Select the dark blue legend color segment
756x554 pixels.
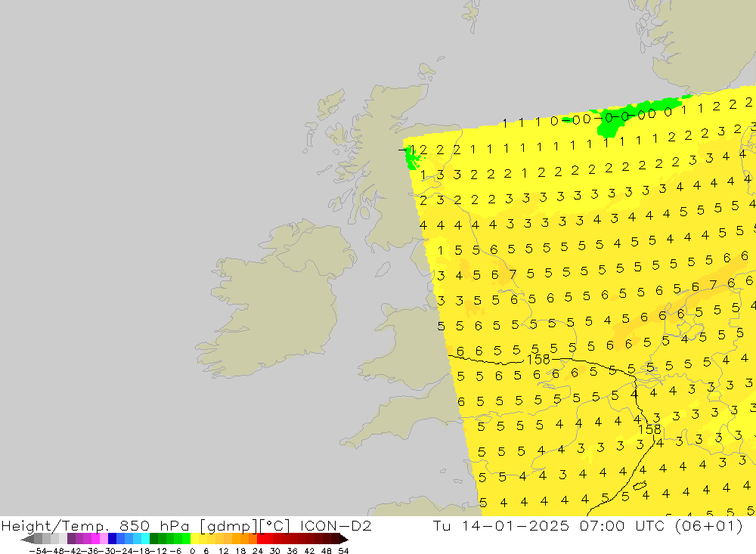pos(113,539)
